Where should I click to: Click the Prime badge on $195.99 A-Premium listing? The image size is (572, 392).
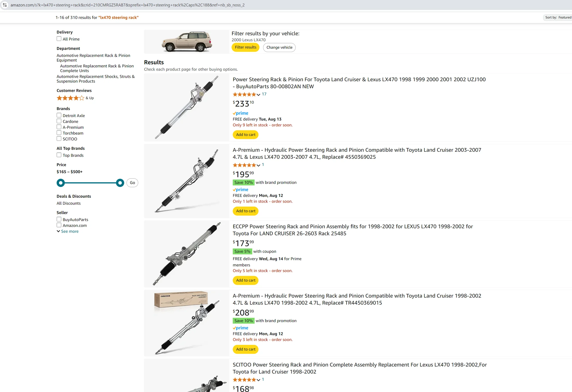240,190
